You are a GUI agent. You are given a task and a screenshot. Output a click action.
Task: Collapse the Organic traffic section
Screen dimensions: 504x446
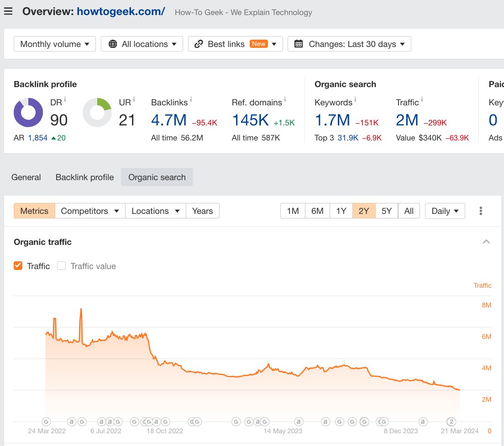click(x=486, y=241)
